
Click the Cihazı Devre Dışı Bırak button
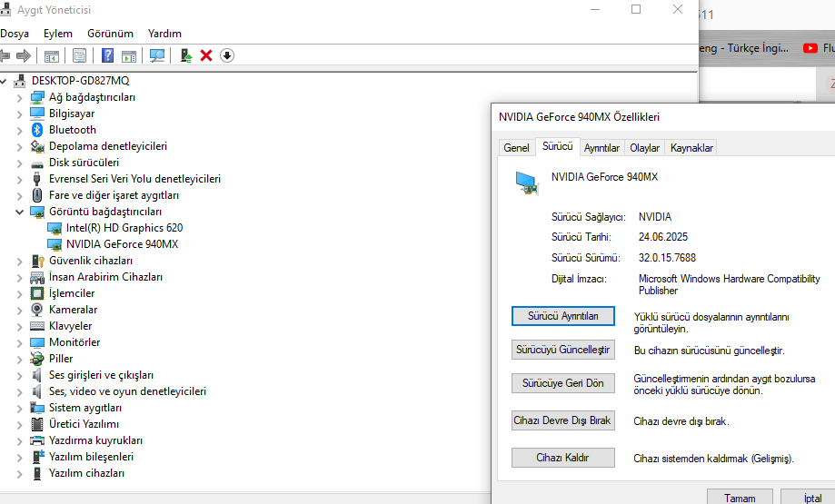coord(563,420)
